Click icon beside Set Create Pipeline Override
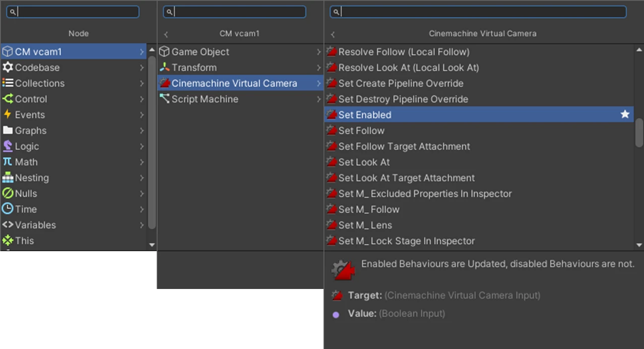 click(x=331, y=83)
